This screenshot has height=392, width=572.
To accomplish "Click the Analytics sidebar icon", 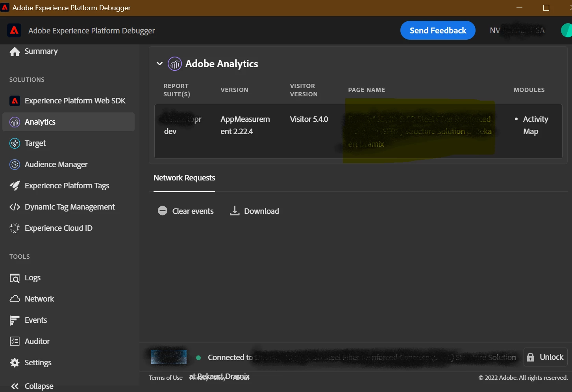I will pos(15,122).
